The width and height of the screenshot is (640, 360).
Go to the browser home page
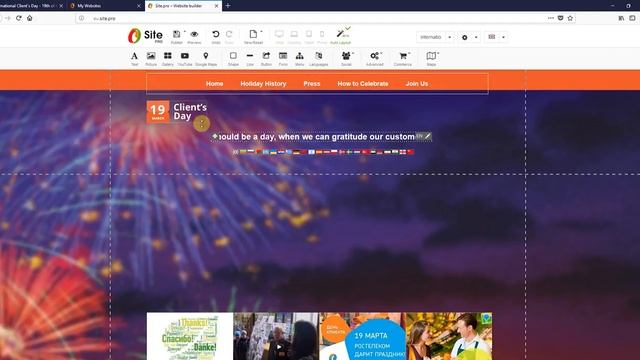point(30,18)
